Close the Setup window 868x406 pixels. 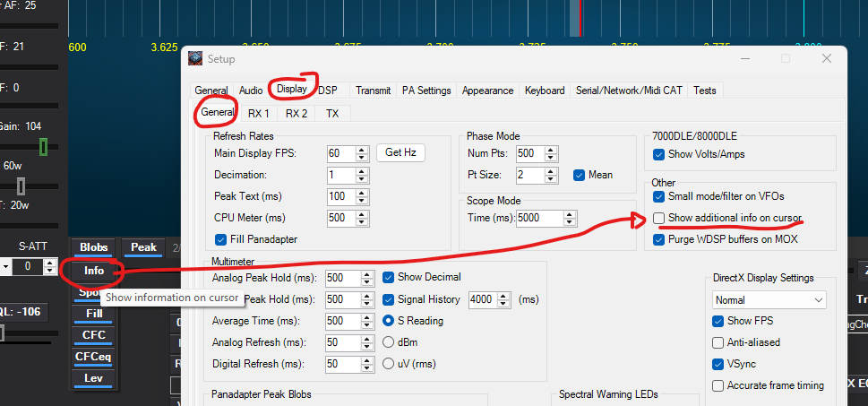(827, 59)
